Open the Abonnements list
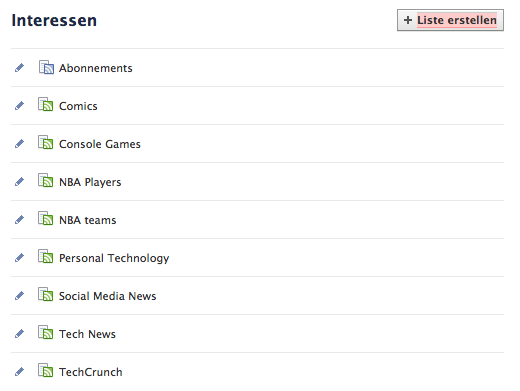This screenshot has height=391, width=520. pyautogui.click(x=96, y=68)
